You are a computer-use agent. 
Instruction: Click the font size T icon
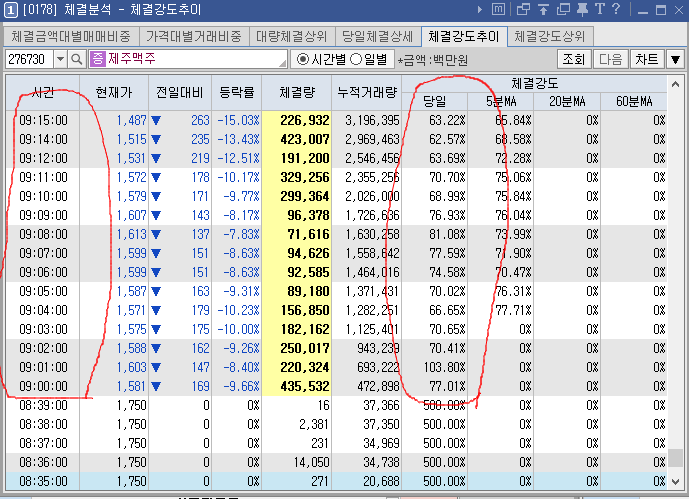tap(600, 10)
